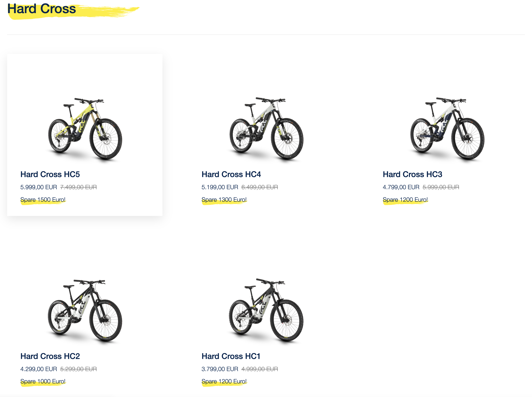Select the 5.999,00 EUR sale price
Screen dimensions: 532x397
(39, 187)
